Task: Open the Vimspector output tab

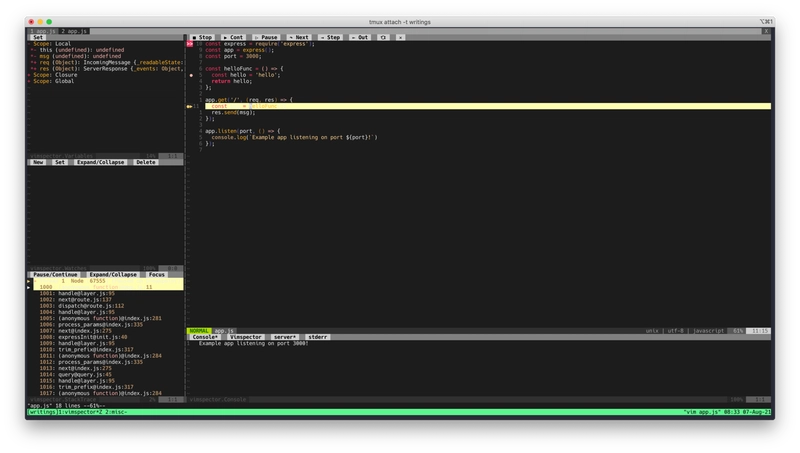Action: [x=245, y=337]
